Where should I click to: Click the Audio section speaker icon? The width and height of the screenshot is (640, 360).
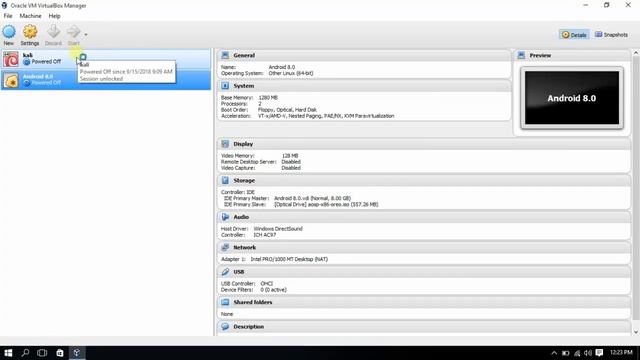pos(225,217)
